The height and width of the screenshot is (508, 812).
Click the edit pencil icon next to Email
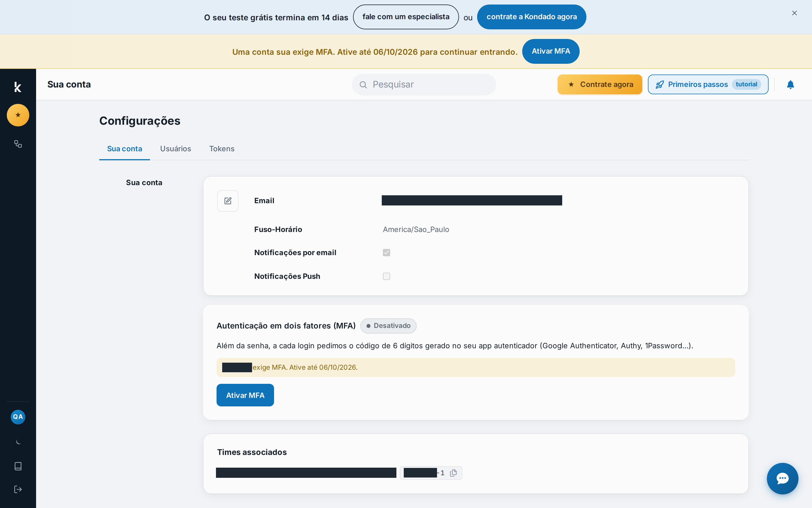coord(228,201)
